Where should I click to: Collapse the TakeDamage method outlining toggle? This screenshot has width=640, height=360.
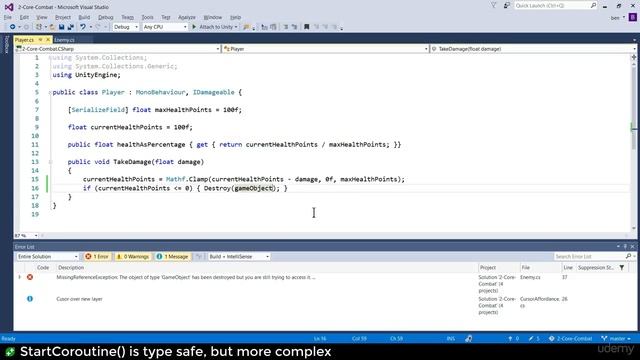coord(50,162)
